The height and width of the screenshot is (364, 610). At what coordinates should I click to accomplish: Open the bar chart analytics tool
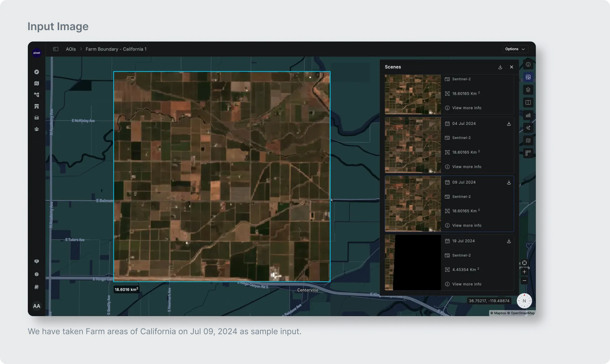coord(528,115)
